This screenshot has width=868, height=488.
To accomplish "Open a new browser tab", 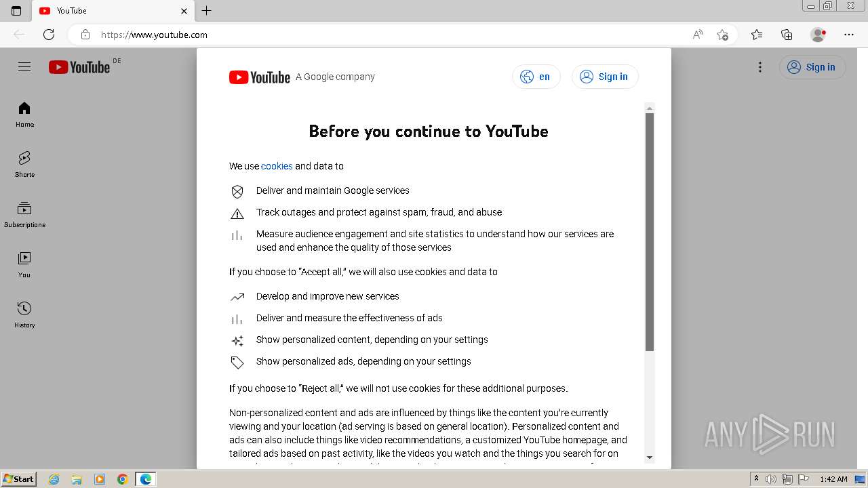I will coord(207,11).
